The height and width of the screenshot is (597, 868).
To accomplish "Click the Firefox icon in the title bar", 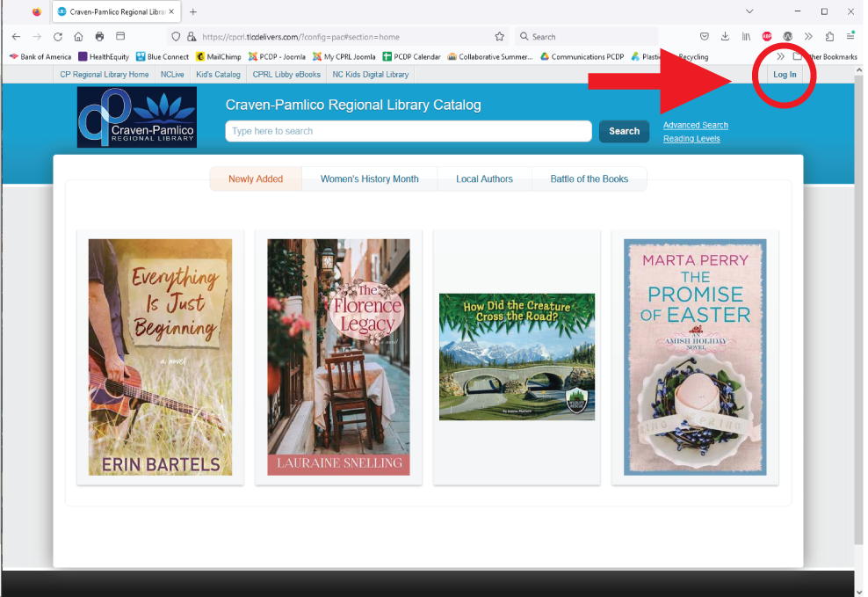I will point(37,11).
